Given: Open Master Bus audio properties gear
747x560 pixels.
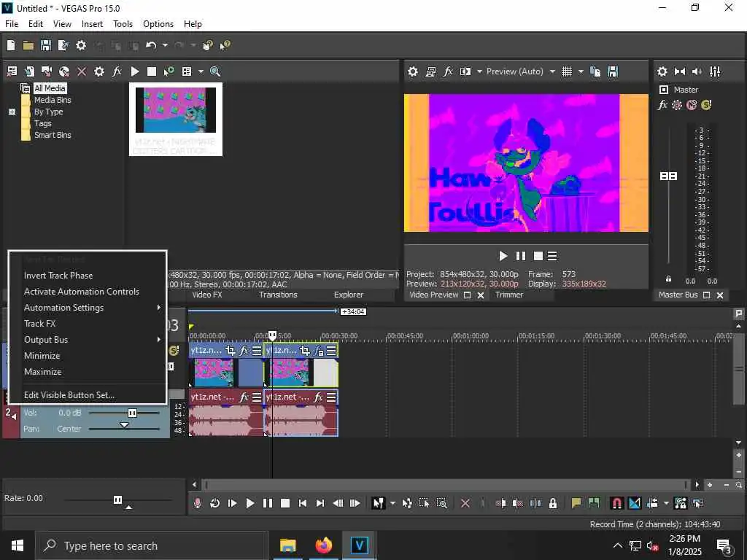Looking at the screenshot, I should click(662, 71).
